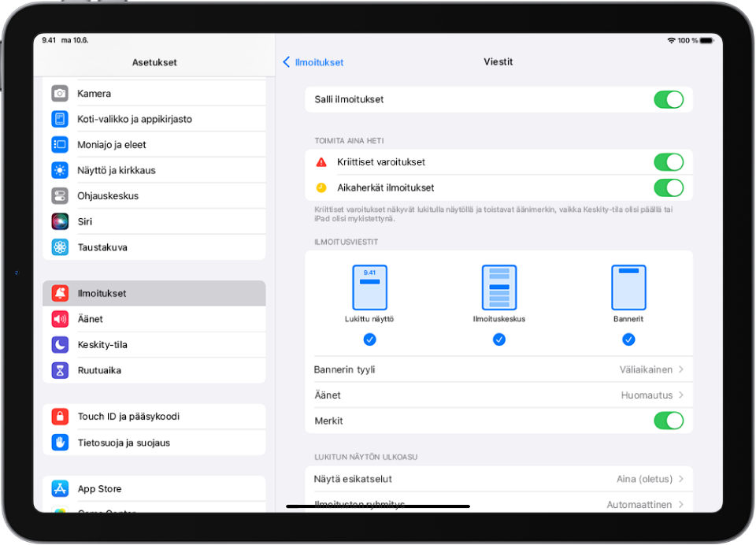
Task: Tap the red Kriittiset varoitukset warning icon
Action: click(321, 162)
